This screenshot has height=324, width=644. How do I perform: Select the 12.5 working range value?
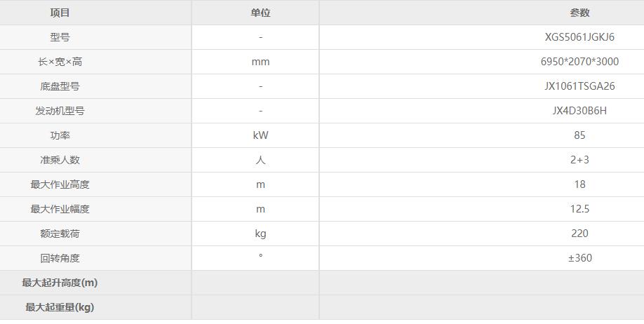tap(579, 209)
